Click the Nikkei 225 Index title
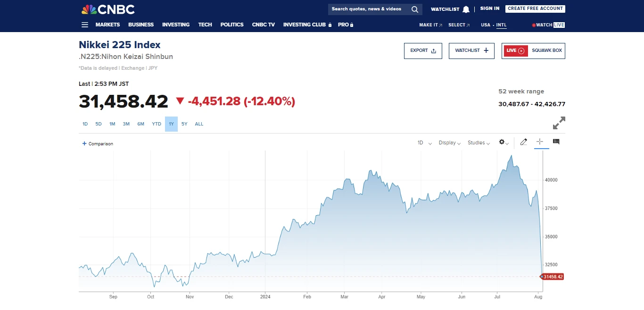The width and height of the screenshot is (644, 310). point(120,45)
